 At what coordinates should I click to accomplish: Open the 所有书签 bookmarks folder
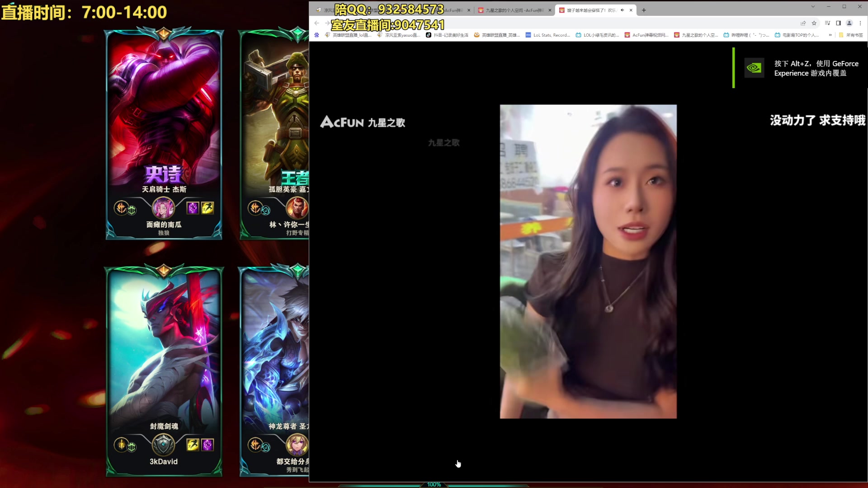click(851, 35)
